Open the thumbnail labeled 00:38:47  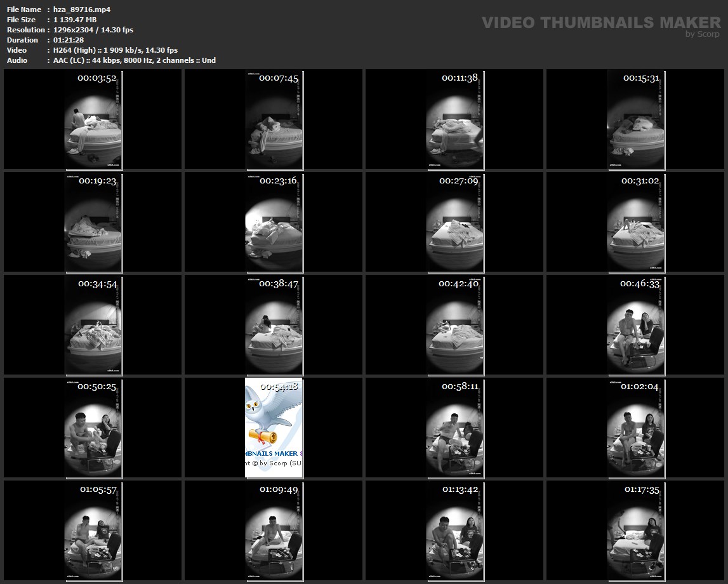tap(274, 325)
